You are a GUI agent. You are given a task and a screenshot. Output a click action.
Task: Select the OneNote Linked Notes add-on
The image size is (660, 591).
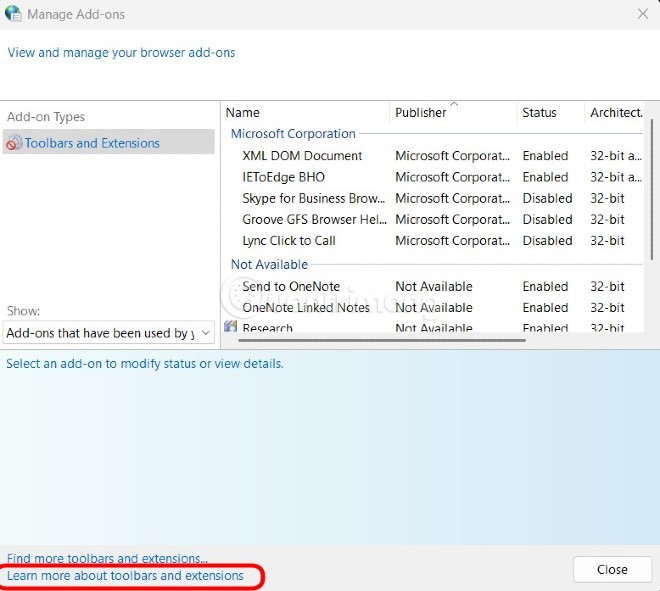[306, 308]
